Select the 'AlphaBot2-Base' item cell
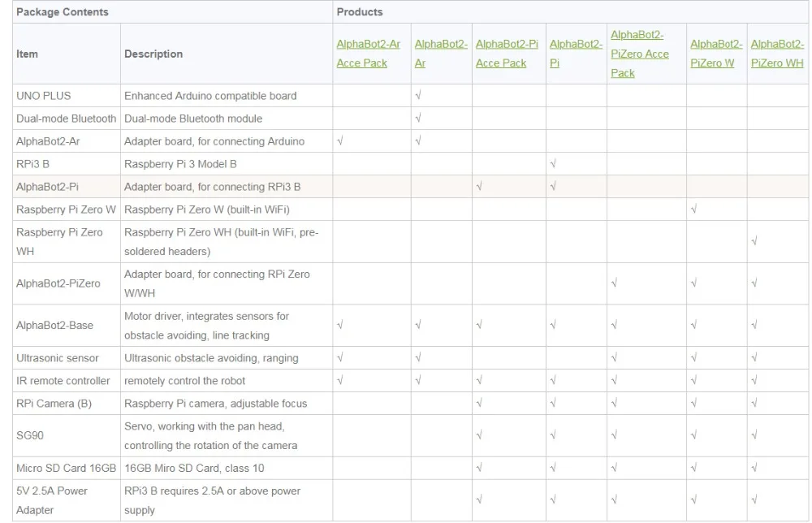 (67, 326)
